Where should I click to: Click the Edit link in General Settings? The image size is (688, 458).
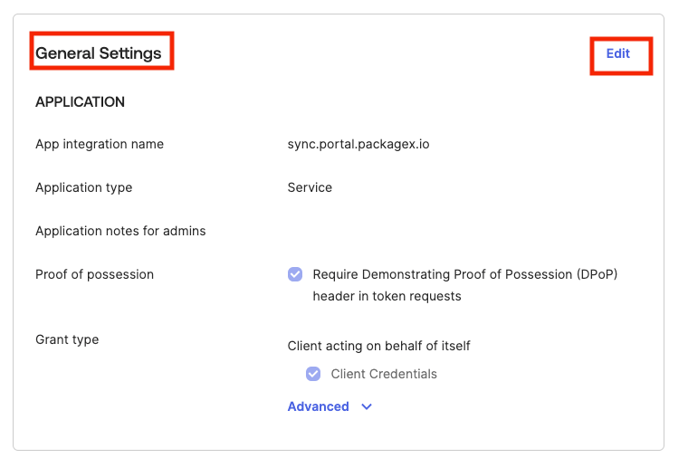[x=618, y=54]
